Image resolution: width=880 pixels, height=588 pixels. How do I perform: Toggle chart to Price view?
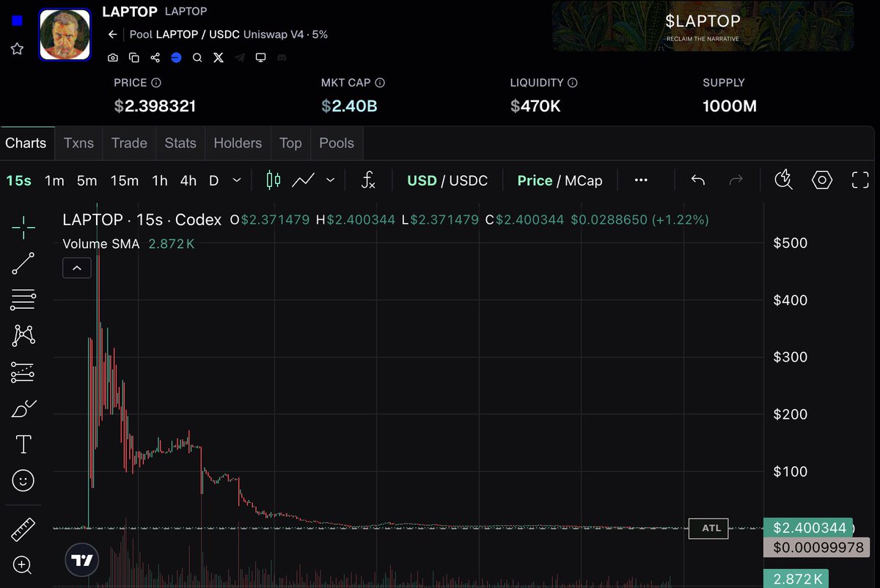pos(535,180)
